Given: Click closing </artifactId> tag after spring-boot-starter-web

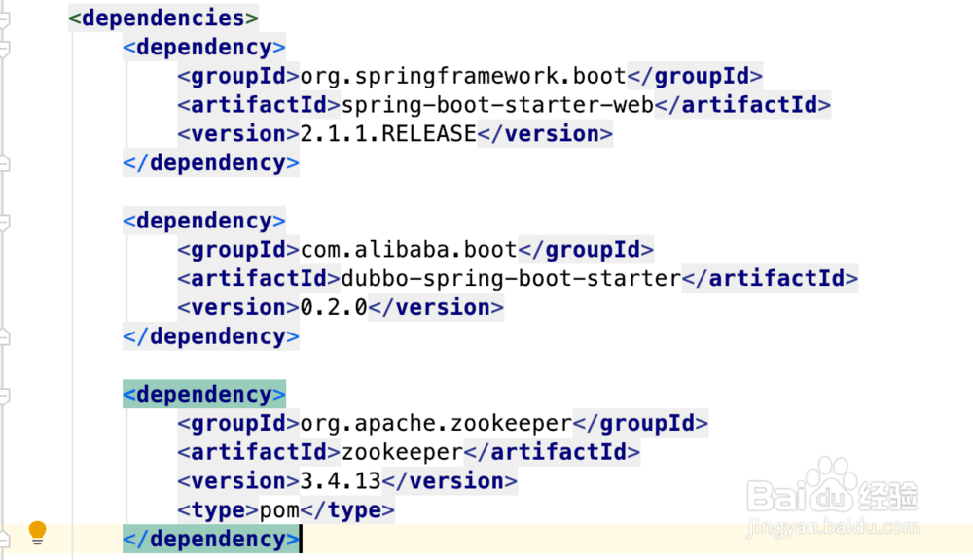Looking at the screenshot, I should (x=742, y=105).
